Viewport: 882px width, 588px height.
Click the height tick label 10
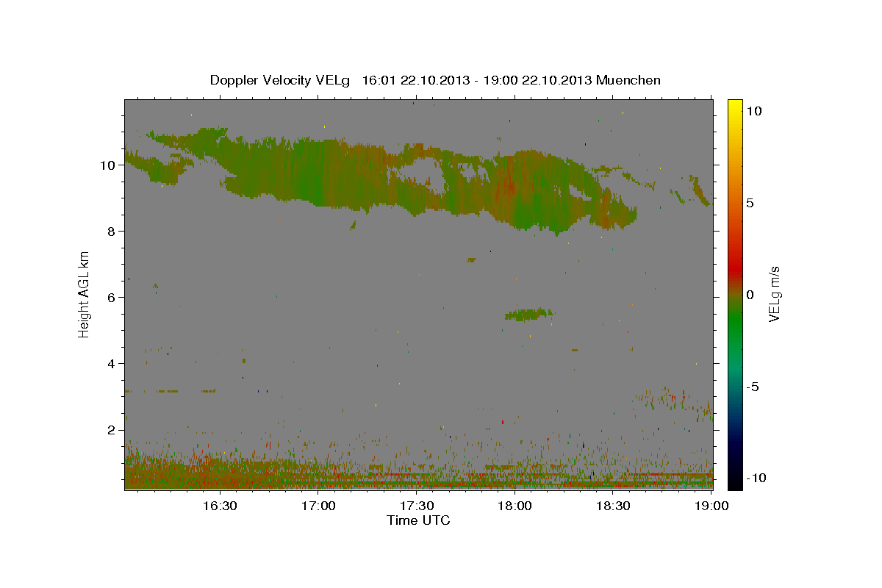(108, 165)
